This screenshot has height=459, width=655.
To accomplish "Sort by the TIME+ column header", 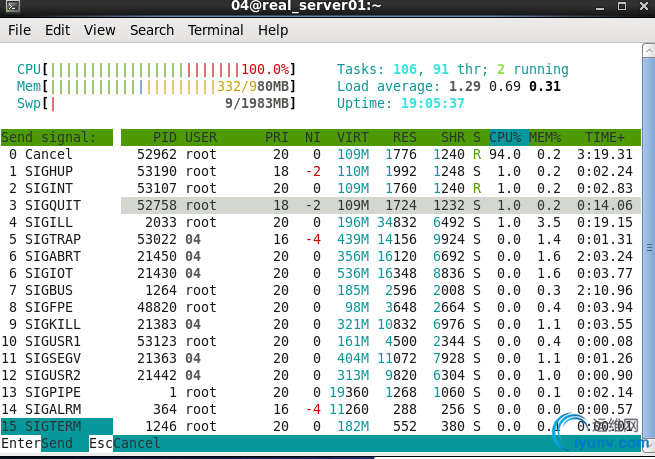I will click(x=605, y=137).
